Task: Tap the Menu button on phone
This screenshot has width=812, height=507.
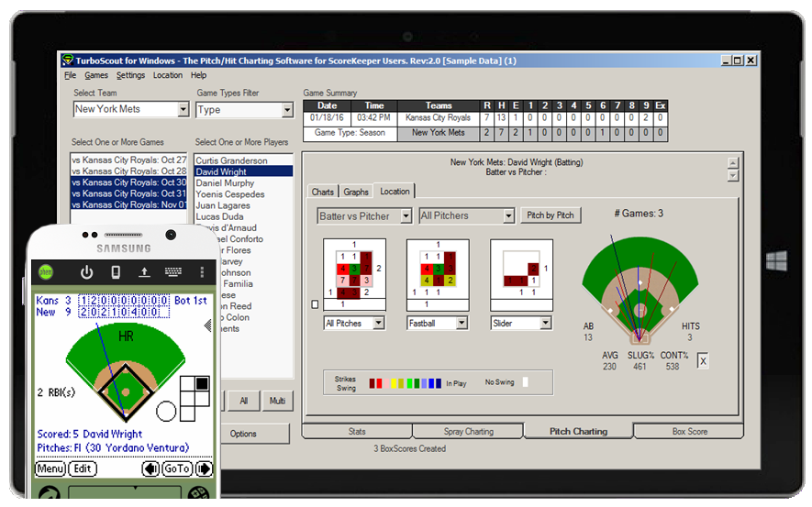Action: [50, 468]
